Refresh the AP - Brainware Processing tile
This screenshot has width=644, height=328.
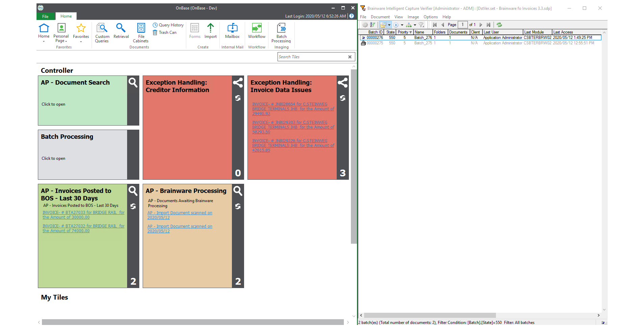(238, 206)
